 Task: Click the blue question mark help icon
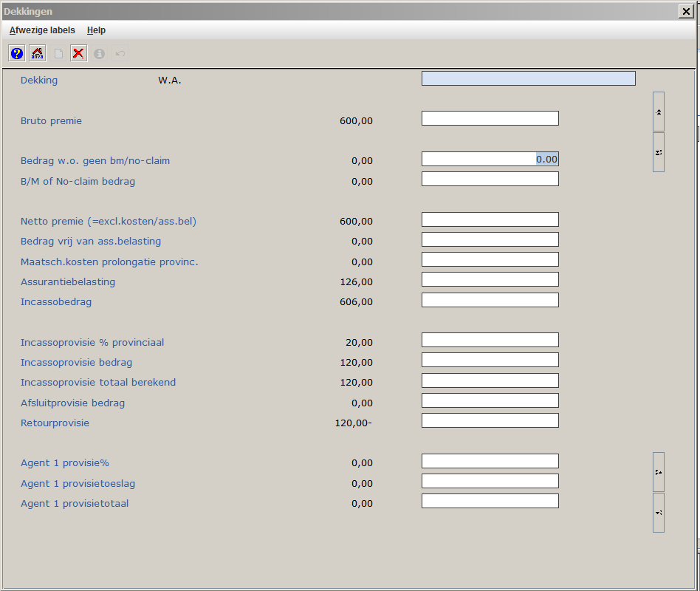(x=17, y=53)
